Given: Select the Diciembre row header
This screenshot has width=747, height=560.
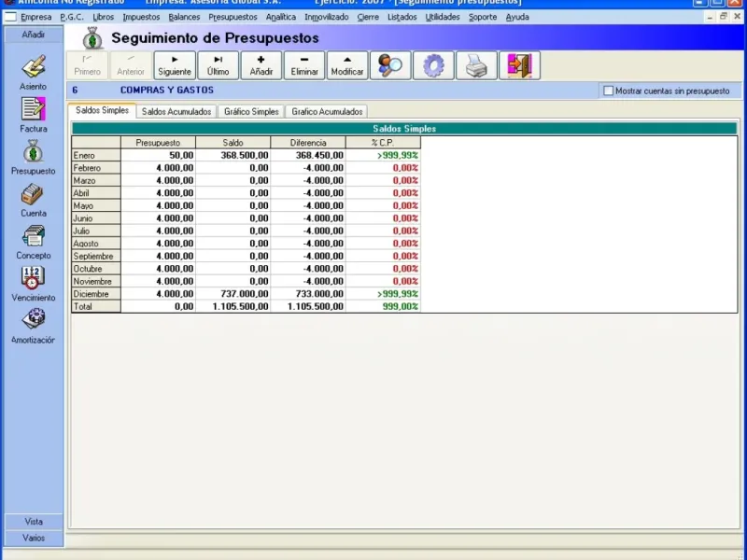Looking at the screenshot, I should 96,294.
